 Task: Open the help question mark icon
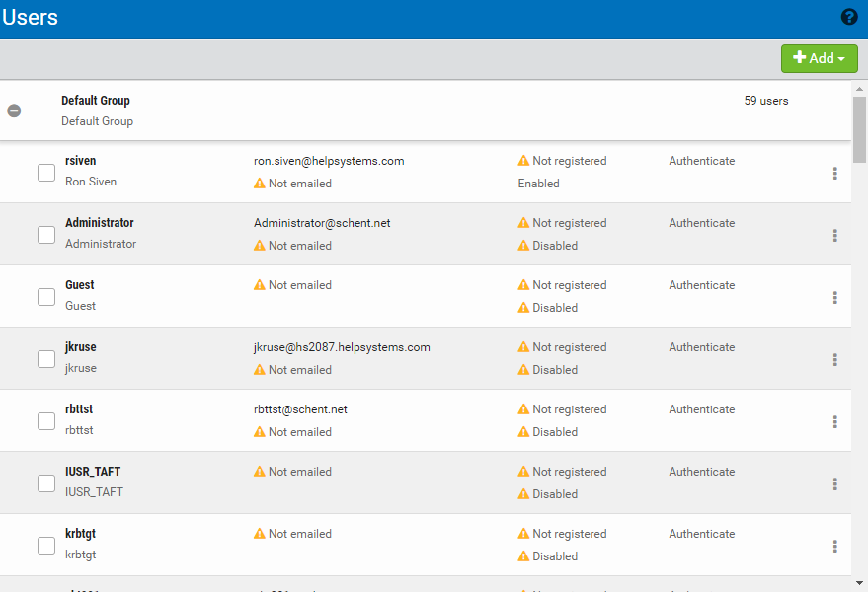849,17
